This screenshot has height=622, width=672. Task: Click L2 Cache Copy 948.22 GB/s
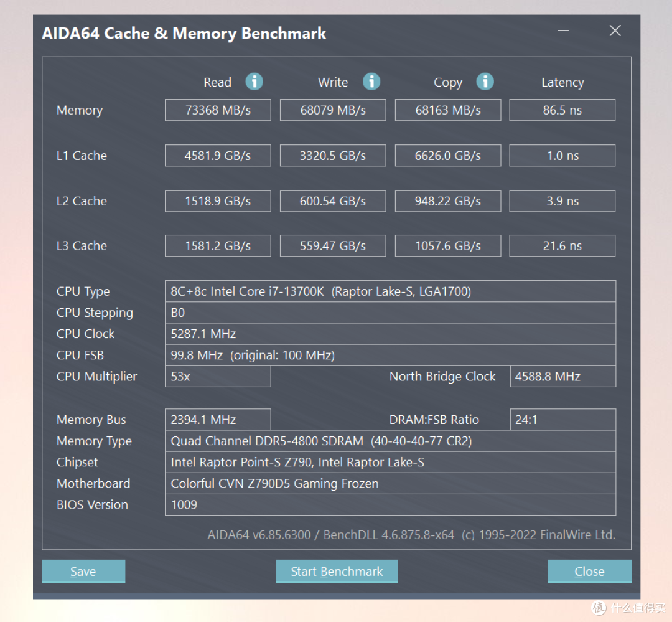pos(448,200)
